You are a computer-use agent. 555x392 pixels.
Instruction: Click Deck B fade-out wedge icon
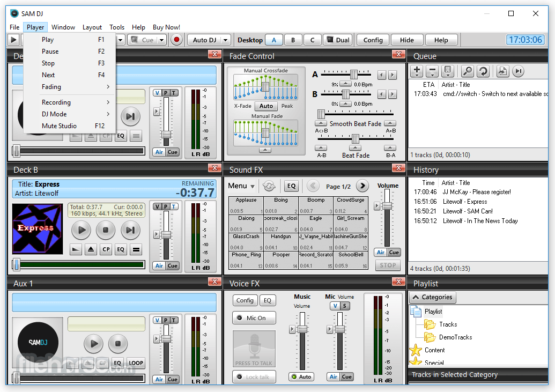pyautogui.click(x=76, y=250)
